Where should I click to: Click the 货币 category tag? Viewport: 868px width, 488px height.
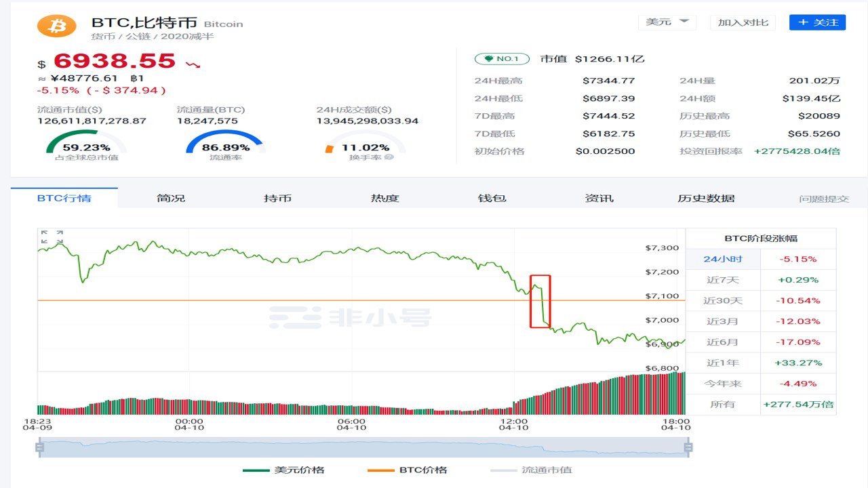(x=102, y=36)
